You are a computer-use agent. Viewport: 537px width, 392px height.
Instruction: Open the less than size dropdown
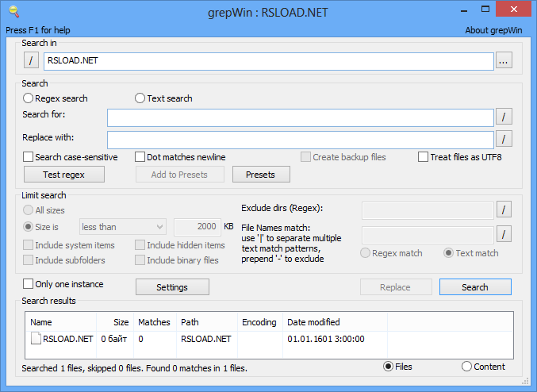tap(123, 227)
